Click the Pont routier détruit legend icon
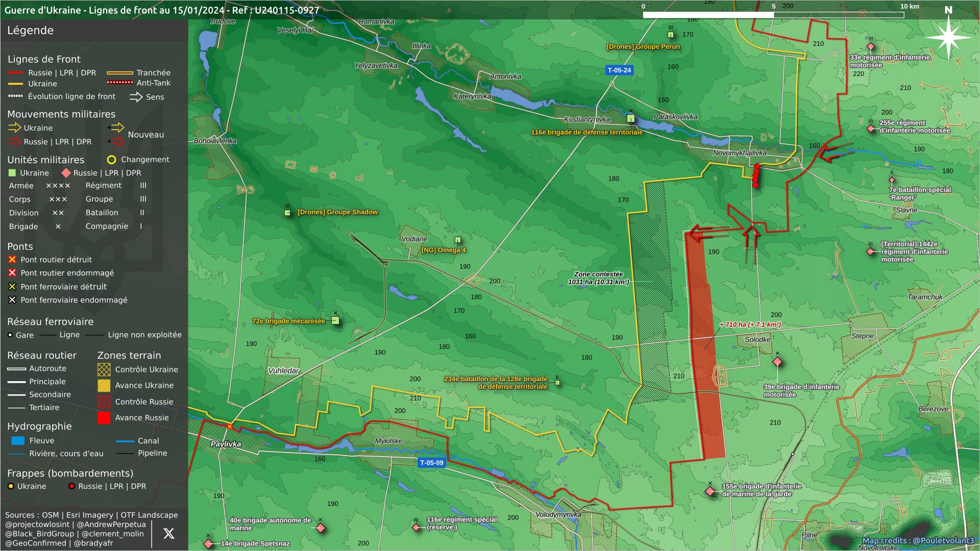980x551 pixels. pos(12,260)
